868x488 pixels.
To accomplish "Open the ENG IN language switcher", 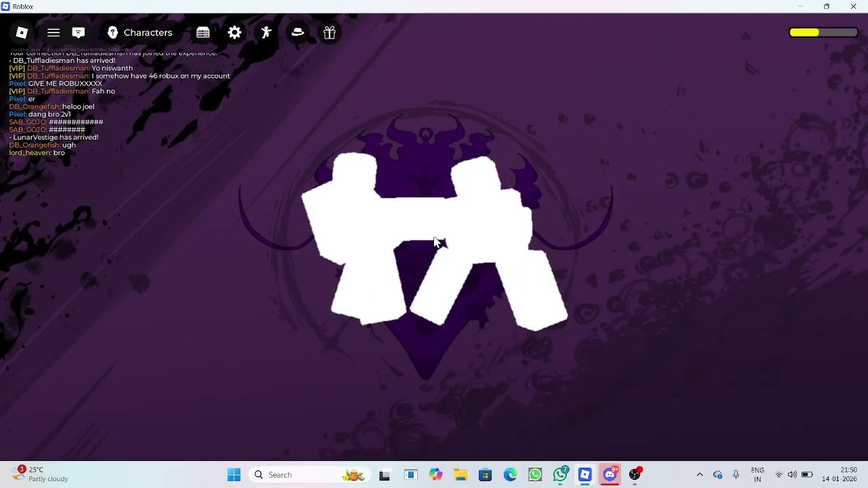I will 757,474.
